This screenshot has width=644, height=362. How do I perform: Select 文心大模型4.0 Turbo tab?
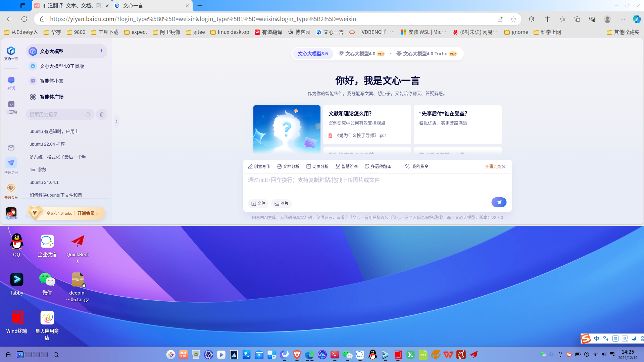click(426, 54)
